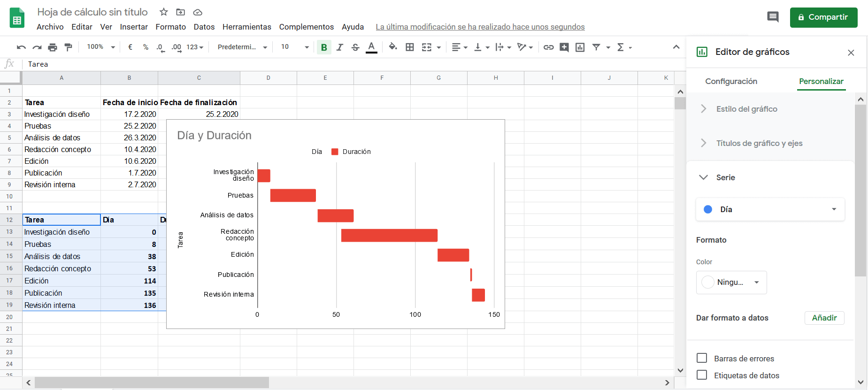Click the print icon
The height and width of the screenshot is (390, 868).
[53, 47]
